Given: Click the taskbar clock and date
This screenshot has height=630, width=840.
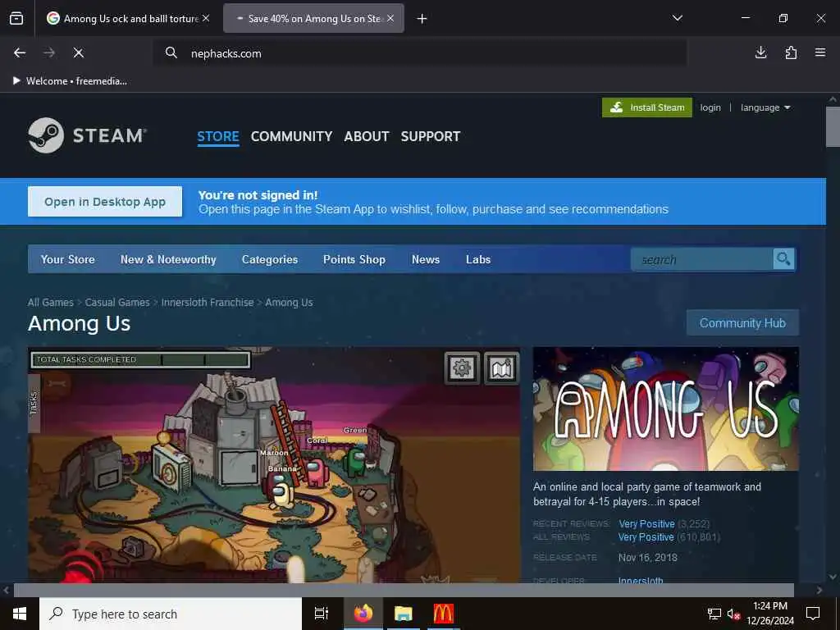Looking at the screenshot, I should (769, 614).
